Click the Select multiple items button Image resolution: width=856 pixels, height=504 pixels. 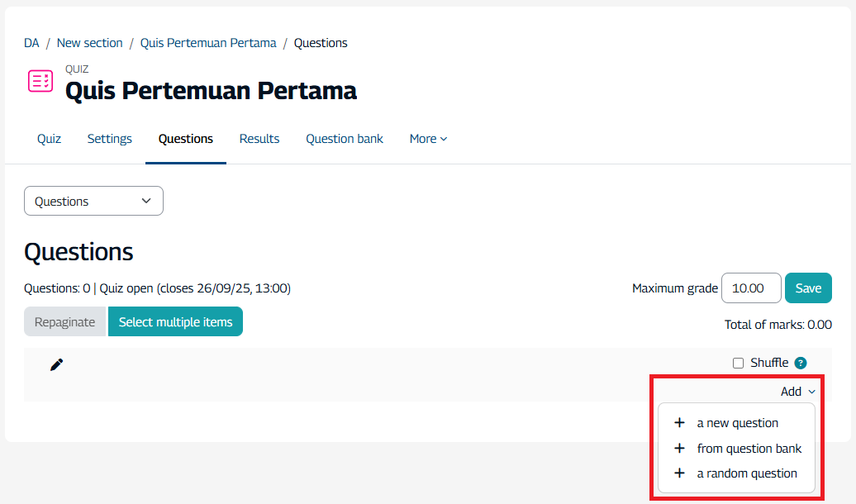click(x=175, y=322)
